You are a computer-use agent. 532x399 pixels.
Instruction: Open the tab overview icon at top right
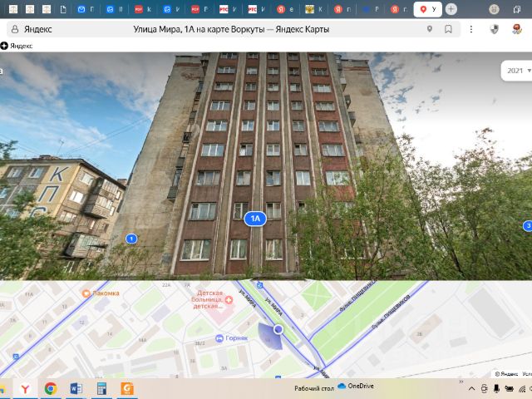517,9
